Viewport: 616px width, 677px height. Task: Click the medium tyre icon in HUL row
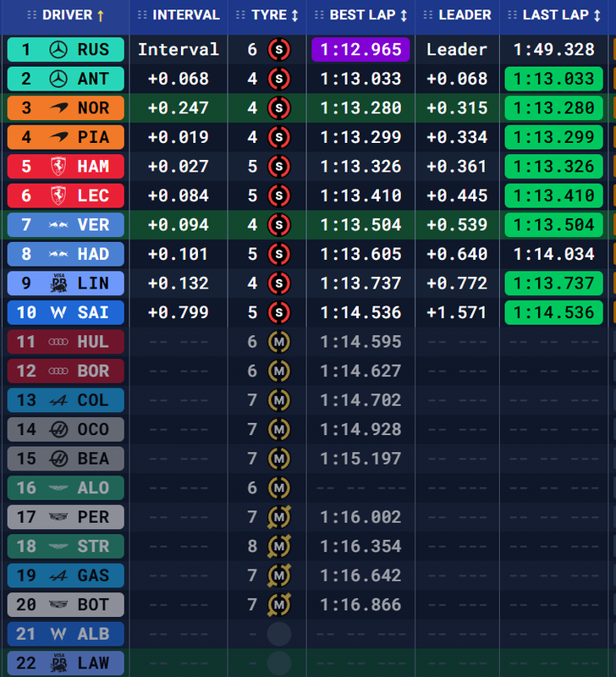(279, 342)
